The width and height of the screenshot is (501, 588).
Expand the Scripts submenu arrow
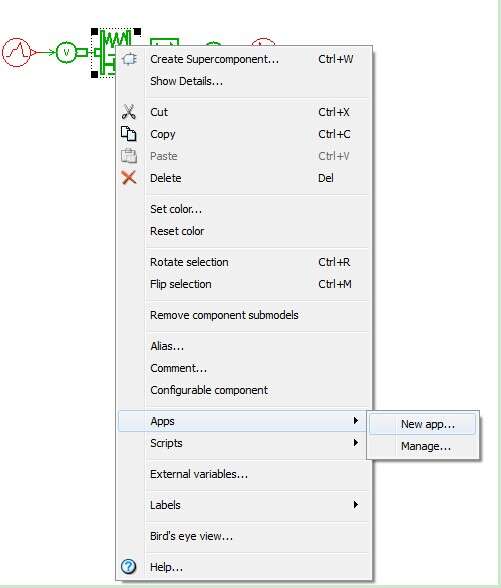click(356, 443)
